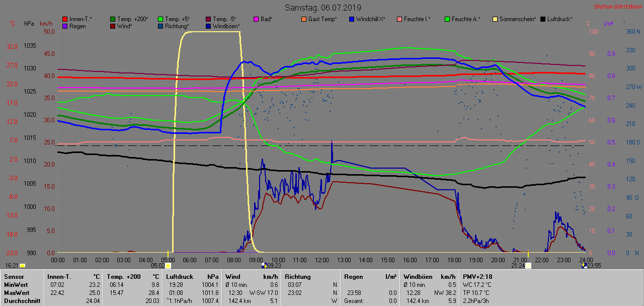Click the 'hPa' axis unit label at top left
Viewport: 644px width, 306px height.
click(29, 24)
